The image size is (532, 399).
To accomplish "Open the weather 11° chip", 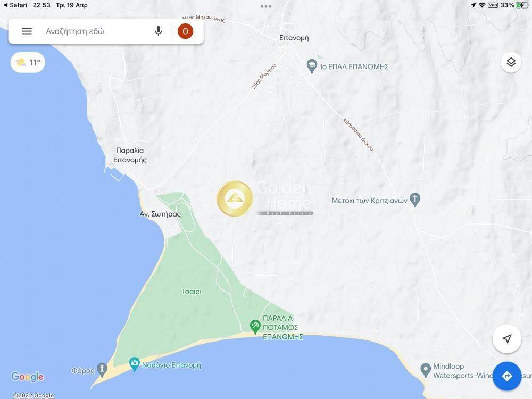I will (28, 62).
